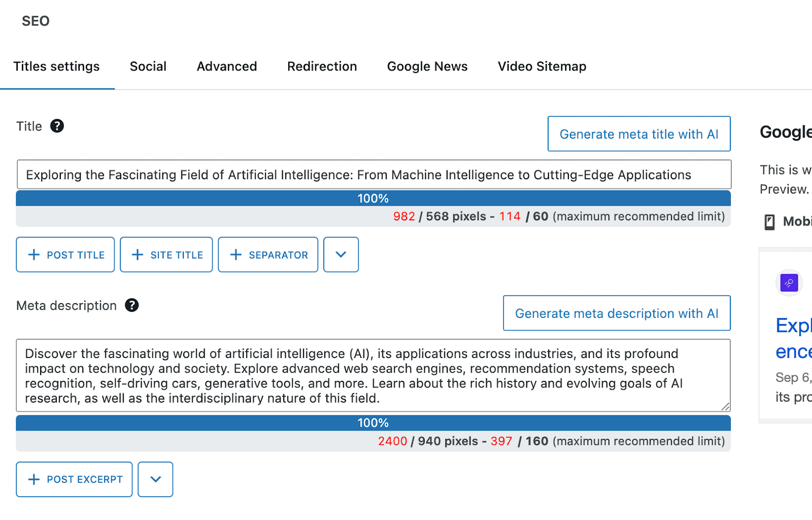Click the purple favicon in the Google preview card
This screenshot has height=520, width=812.
click(x=789, y=283)
